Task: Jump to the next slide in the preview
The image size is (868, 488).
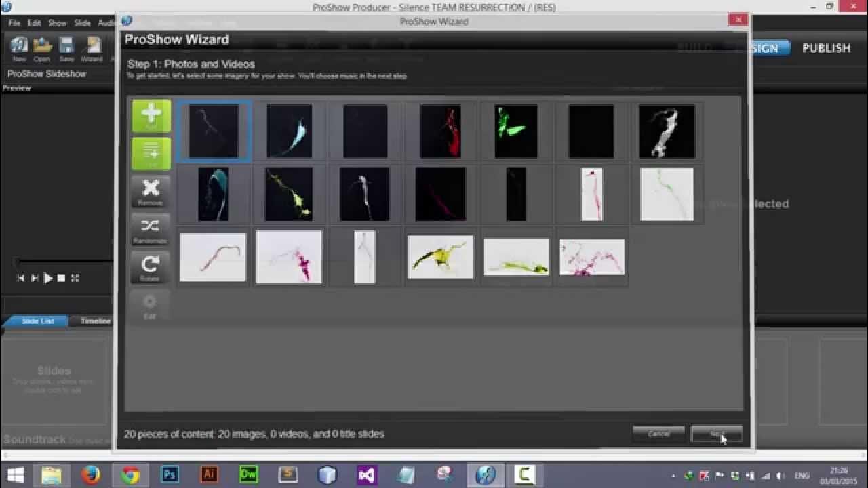Action: point(35,278)
